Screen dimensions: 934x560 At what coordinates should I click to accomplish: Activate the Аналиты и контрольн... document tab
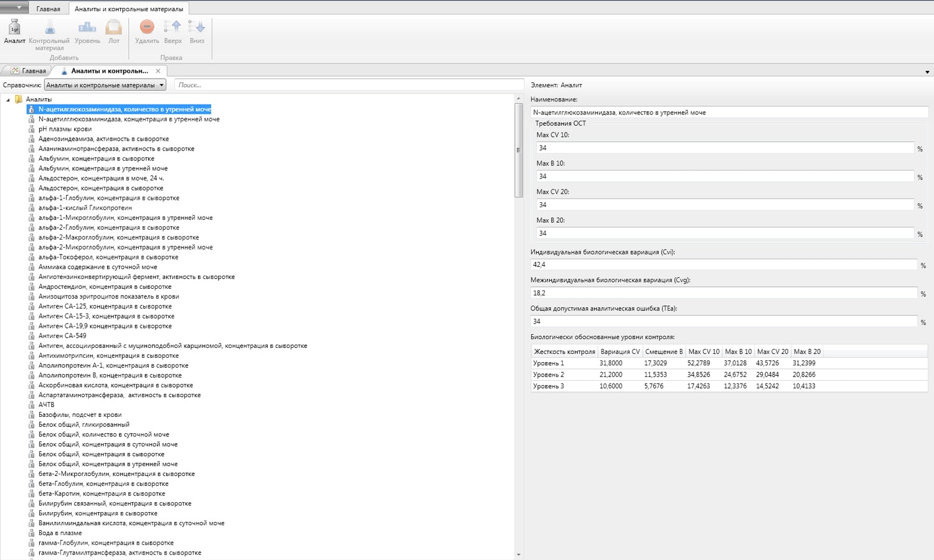tap(110, 70)
